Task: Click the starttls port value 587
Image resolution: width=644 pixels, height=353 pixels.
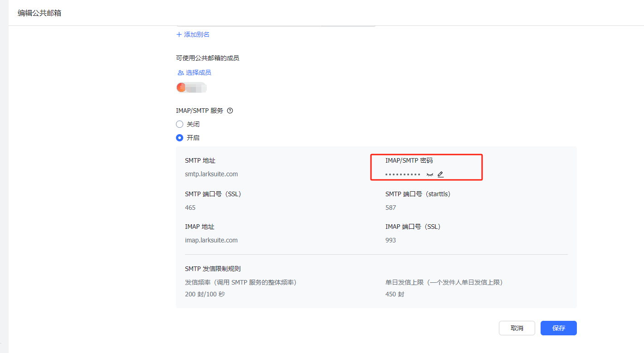Action: (x=391, y=208)
